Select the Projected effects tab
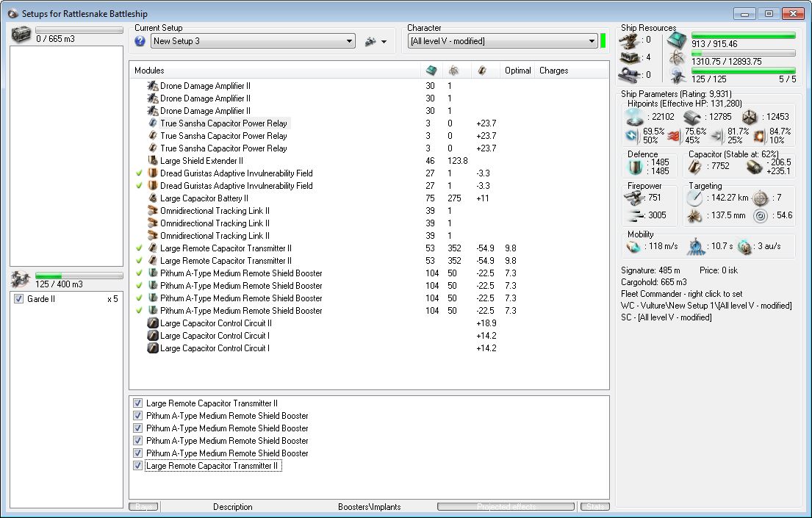 pyautogui.click(x=506, y=506)
